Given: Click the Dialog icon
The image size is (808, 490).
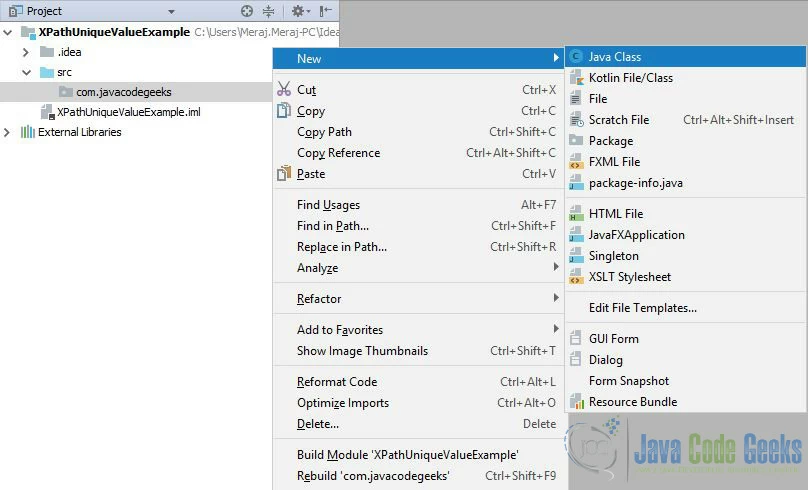Looking at the screenshot, I should tap(576, 360).
